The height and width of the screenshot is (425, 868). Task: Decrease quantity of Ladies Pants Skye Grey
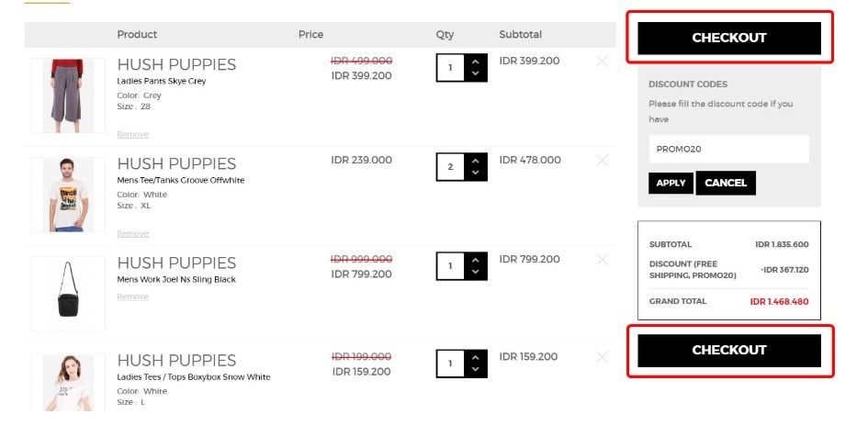[x=476, y=74]
